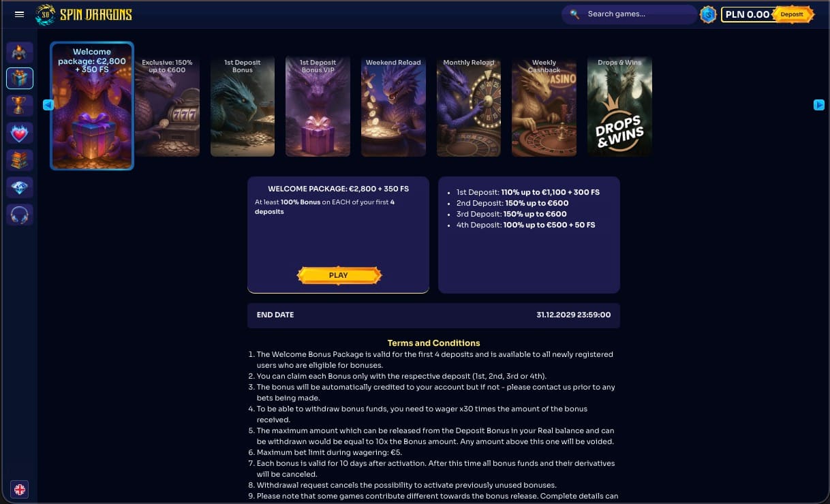Show previous promotions with left arrow
The width and height of the screenshot is (830, 504).
[48, 105]
